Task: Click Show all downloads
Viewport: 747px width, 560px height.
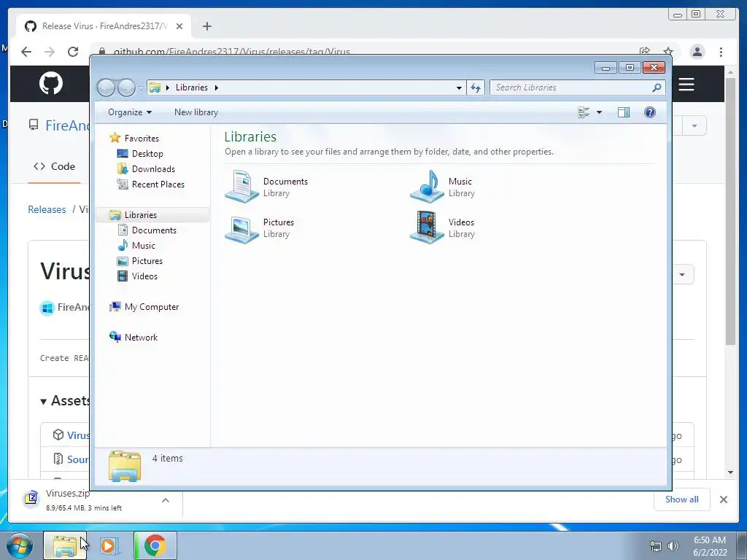Action: 682,499
